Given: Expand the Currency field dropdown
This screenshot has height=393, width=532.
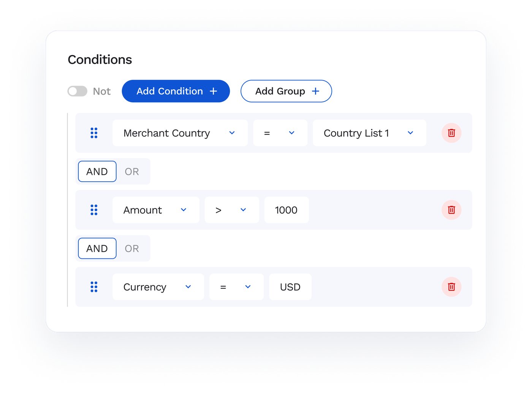Looking at the screenshot, I should pyautogui.click(x=158, y=287).
